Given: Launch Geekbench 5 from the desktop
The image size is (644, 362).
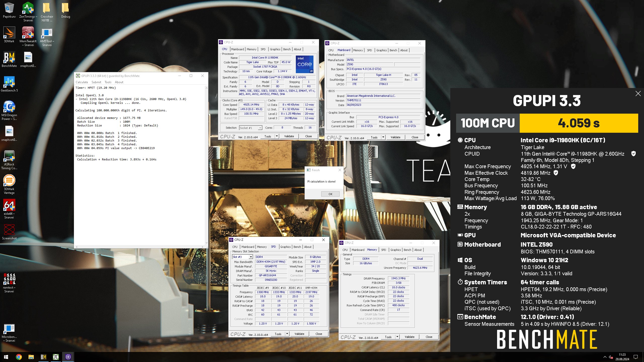Looking at the screenshot, I should click(9, 84).
